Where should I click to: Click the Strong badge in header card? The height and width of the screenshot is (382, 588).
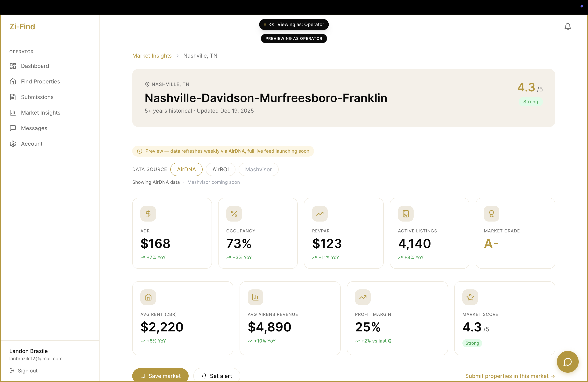530,102
